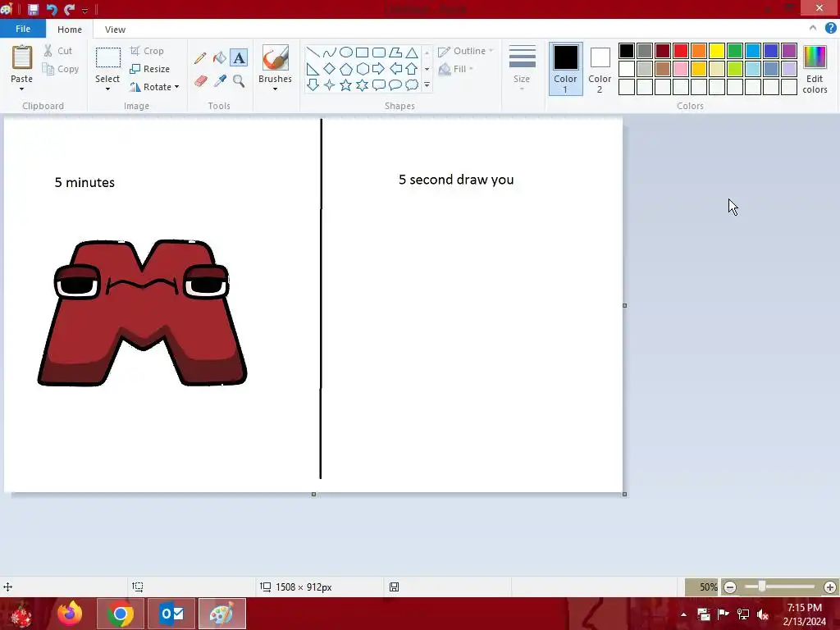The height and width of the screenshot is (630, 840).
Task: Click the Redo arrow in title bar
Action: tap(70, 9)
